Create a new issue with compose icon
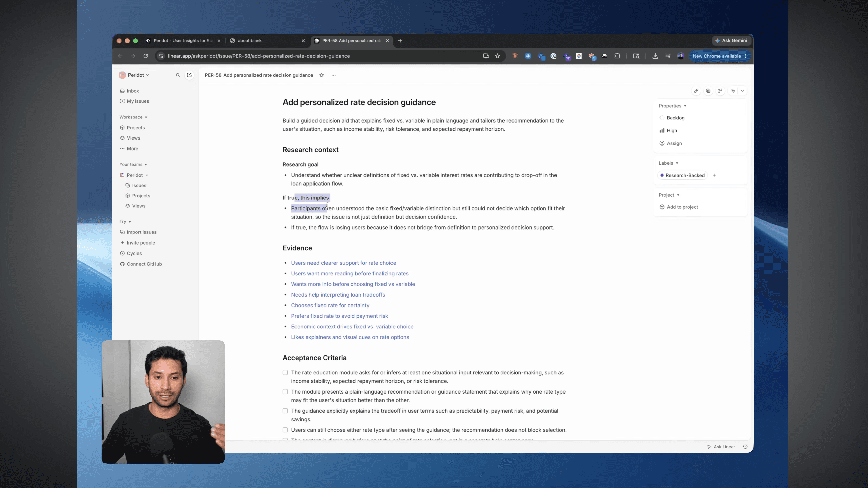The height and width of the screenshot is (488, 868). point(189,75)
